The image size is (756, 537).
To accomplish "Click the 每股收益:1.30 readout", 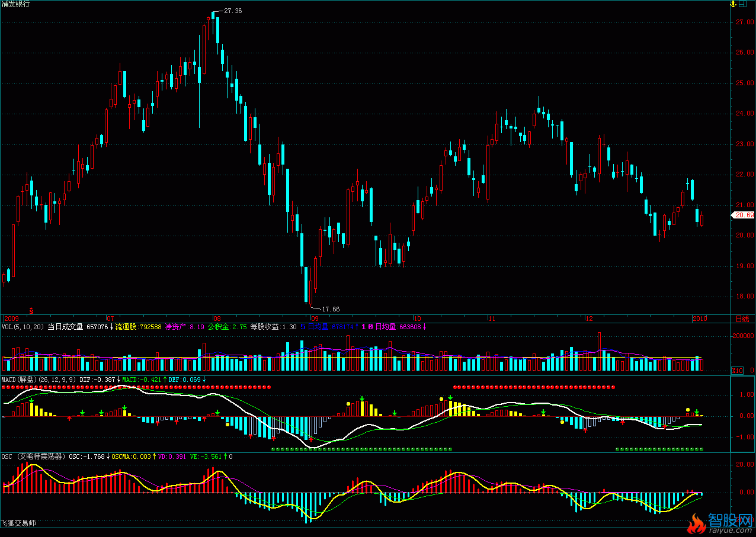I will (x=273, y=326).
